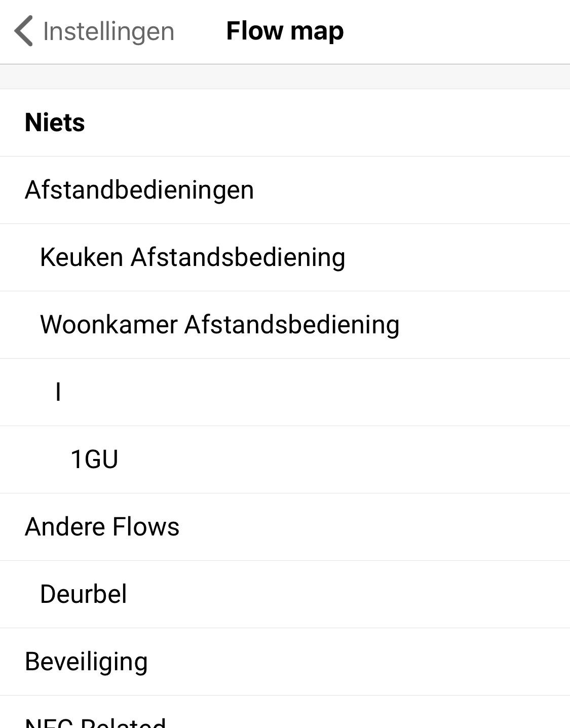Select the Andere Flows folder
This screenshot has width=570, height=728.
[x=102, y=527]
